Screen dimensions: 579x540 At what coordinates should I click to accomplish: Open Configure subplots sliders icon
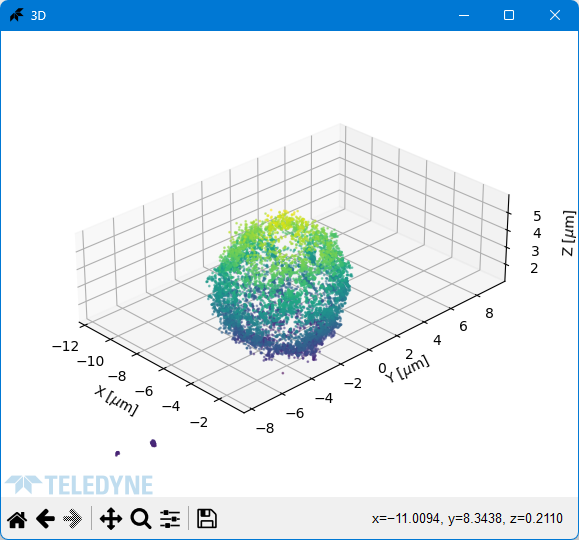pos(170,519)
